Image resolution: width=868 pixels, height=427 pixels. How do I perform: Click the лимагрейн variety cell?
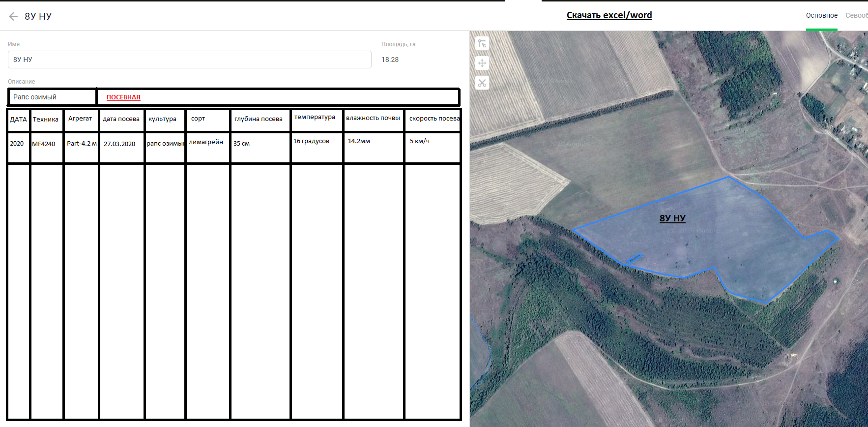point(206,142)
